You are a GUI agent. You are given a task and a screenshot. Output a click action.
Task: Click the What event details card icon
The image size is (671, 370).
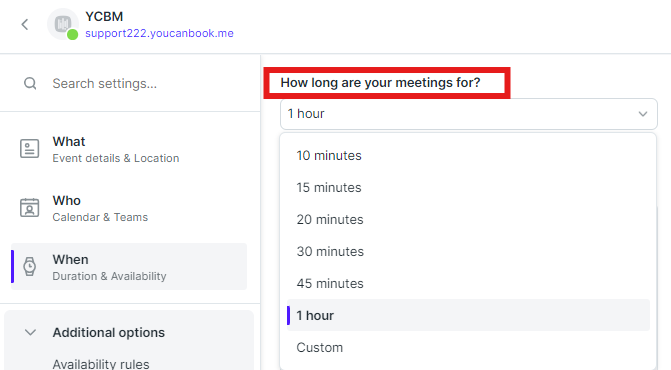(x=30, y=149)
